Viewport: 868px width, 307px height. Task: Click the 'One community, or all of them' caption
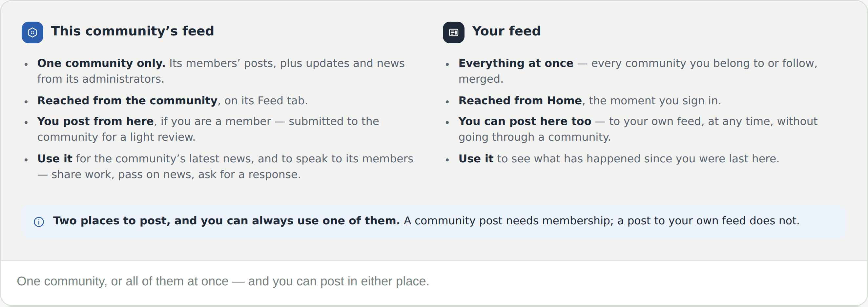click(223, 281)
